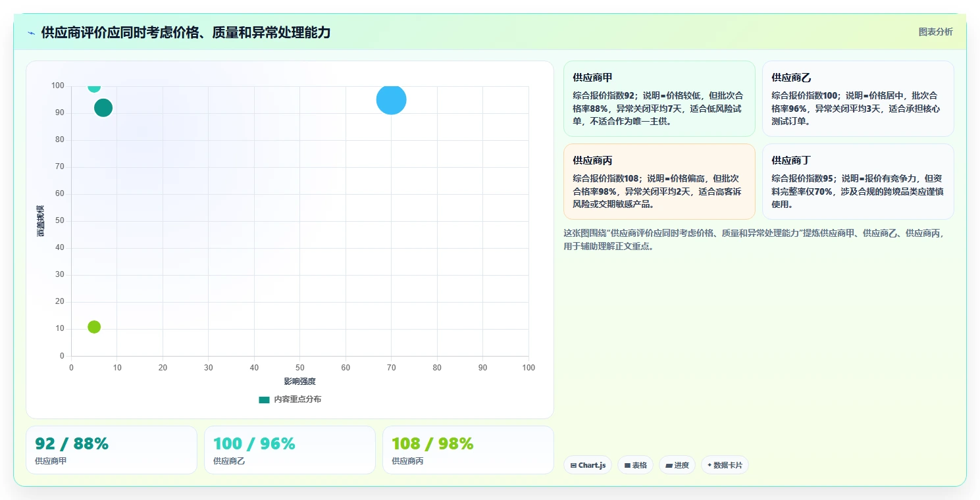Viewport: 980px width, 500px height.
Task: Select the 108 / 98% stat card
Action: tap(468, 450)
